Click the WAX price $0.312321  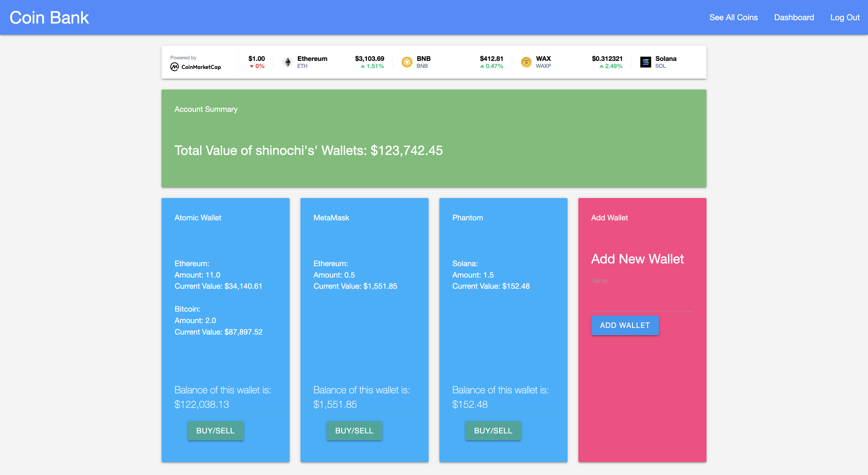click(x=607, y=58)
